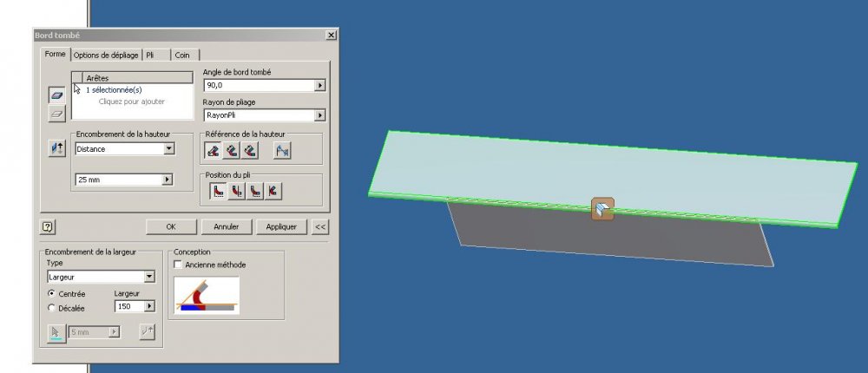868x373 pixels.
Task: Select the third Position du pli icon
Action: 254,192
